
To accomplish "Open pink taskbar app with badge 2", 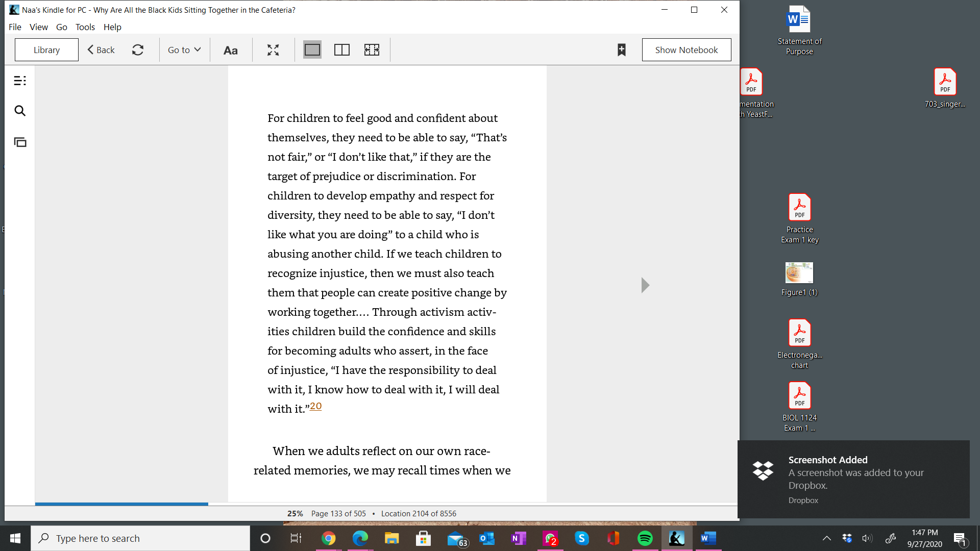I will (550, 539).
